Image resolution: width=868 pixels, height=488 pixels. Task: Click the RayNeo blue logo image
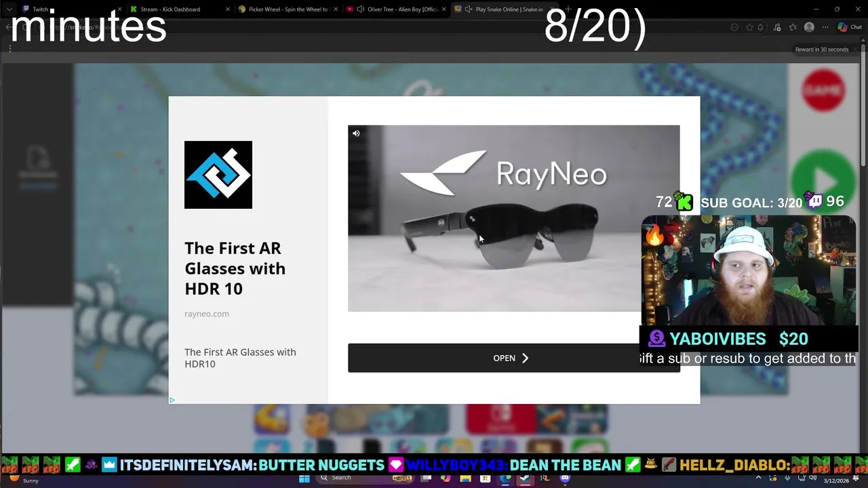click(218, 175)
